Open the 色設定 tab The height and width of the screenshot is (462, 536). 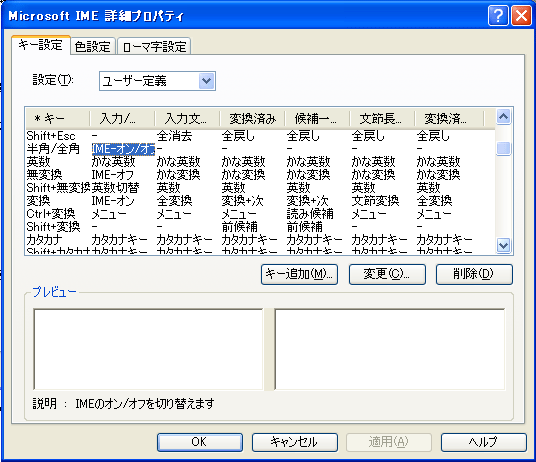click(93, 46)
